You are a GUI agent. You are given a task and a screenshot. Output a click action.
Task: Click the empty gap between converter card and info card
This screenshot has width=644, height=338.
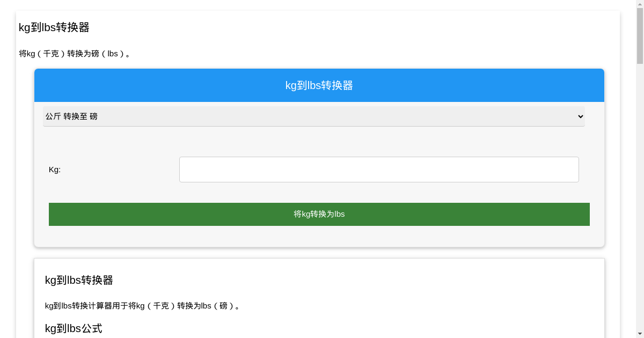319,253
